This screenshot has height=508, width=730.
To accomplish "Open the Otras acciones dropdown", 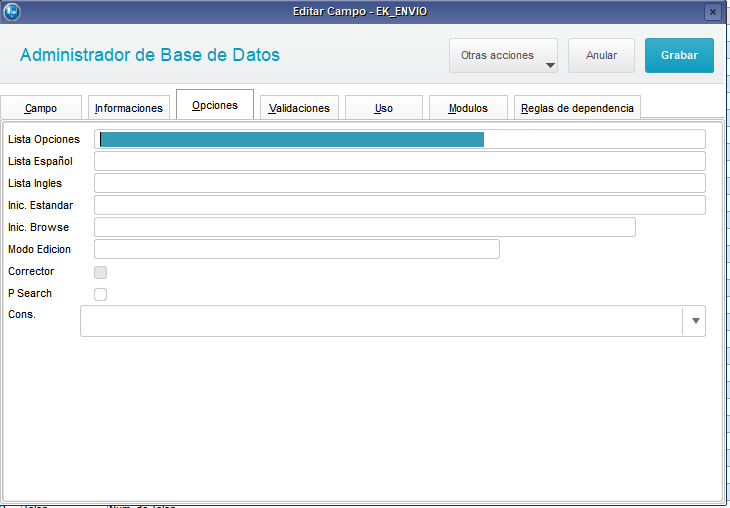I will point(503,55).
